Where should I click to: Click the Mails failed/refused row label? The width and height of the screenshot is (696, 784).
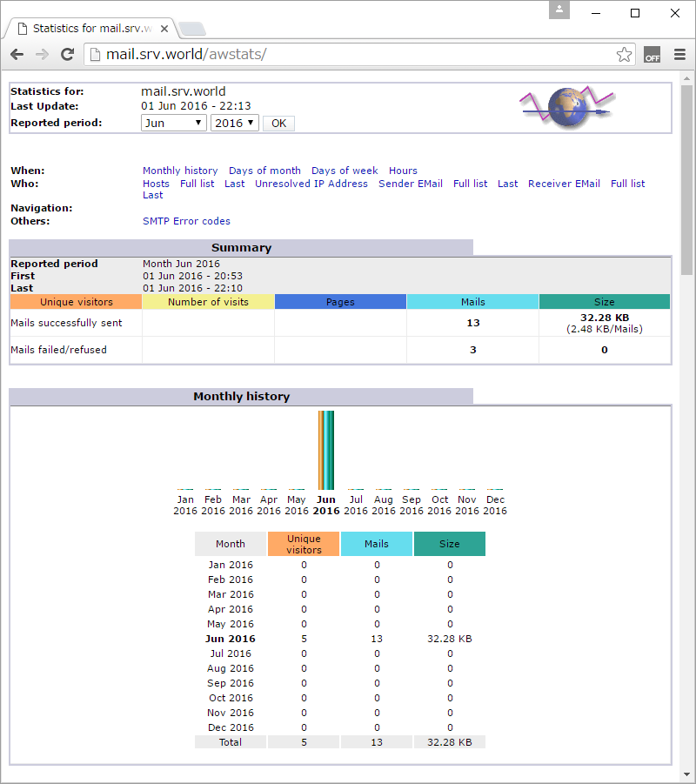tap(58, 350)
